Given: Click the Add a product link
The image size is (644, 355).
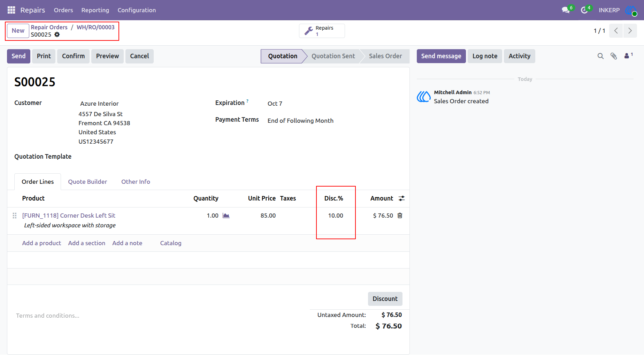Looking at the screenshot, I should tap(41, 243).
